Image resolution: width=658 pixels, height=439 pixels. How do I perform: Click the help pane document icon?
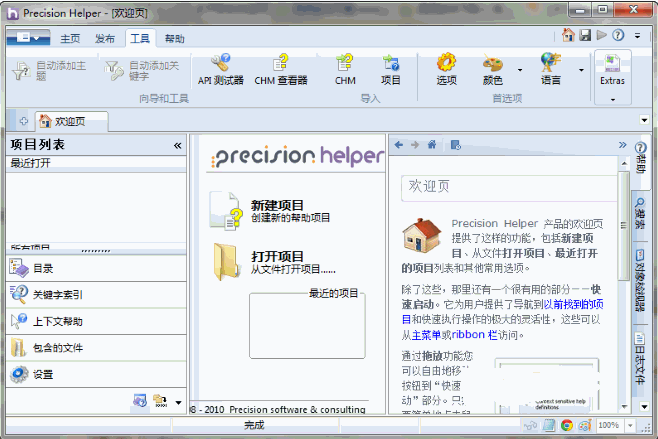pos(456,145)
